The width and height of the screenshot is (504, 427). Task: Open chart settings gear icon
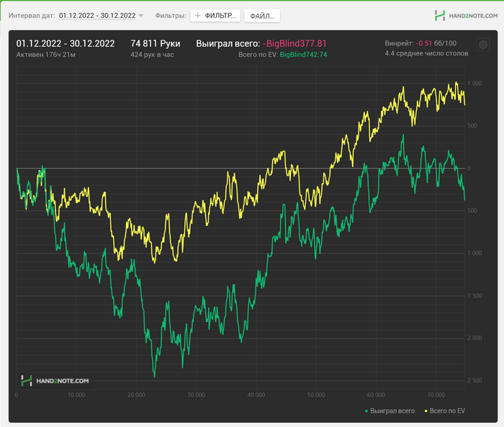tap(483, 45)
